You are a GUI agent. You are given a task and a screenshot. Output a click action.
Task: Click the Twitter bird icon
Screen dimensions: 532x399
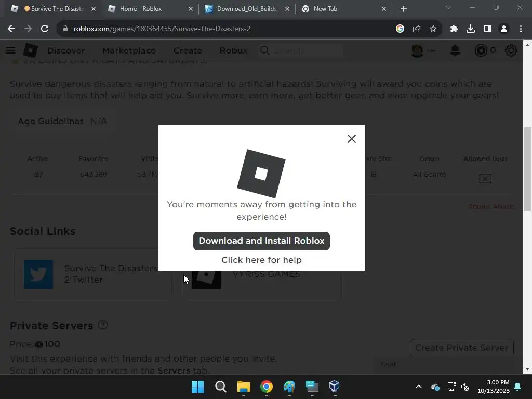click(38, 274)
